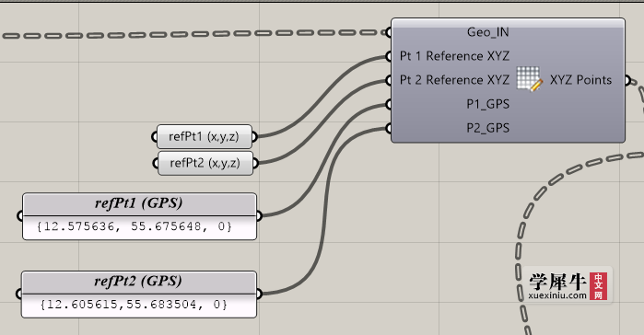Click the Geo_IN input grip
This screenshot has width=644, height=335.
(x=389, y=32)
